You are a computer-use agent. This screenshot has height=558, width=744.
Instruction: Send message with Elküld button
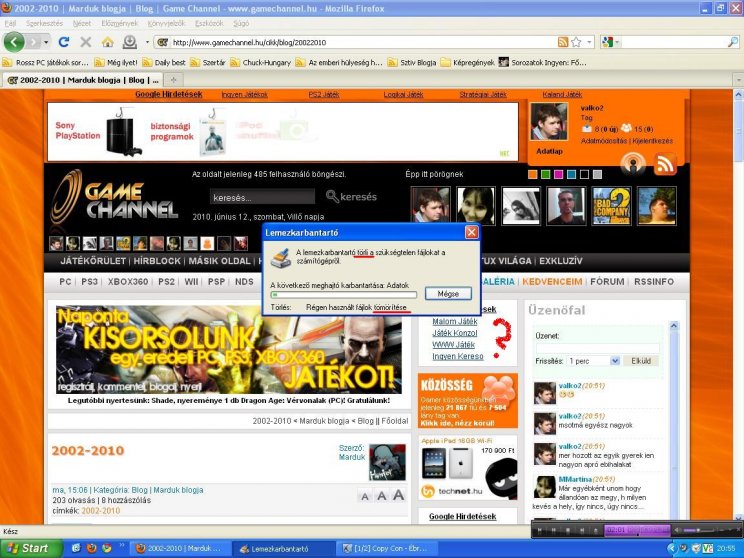(641, 361)
